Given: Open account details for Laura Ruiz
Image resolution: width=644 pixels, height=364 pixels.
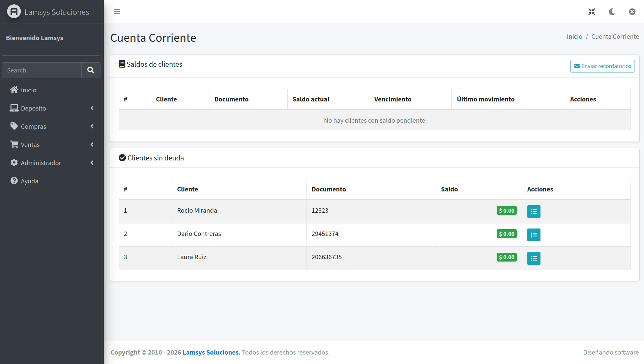Looking at the screenshot, I should (534, 258).
